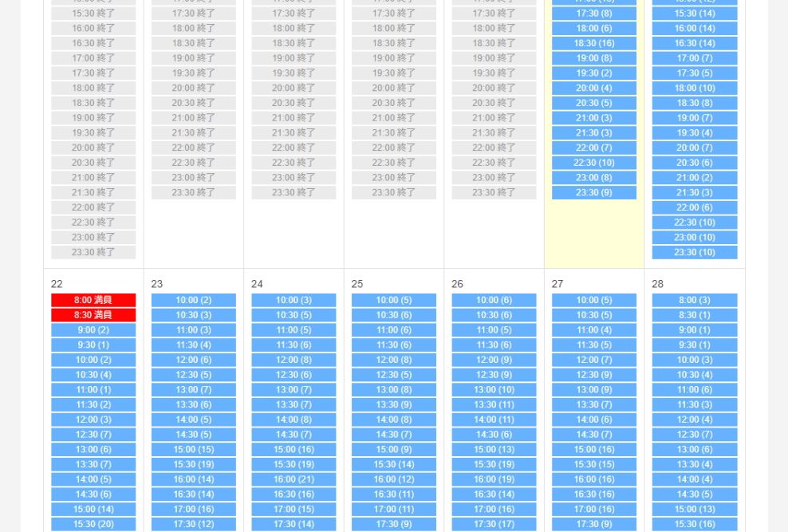The image size is (788, 532).
Task: Pick the 15:30 (16) slot on day 28
Action: pyautogui.click(x=695, y=524)
